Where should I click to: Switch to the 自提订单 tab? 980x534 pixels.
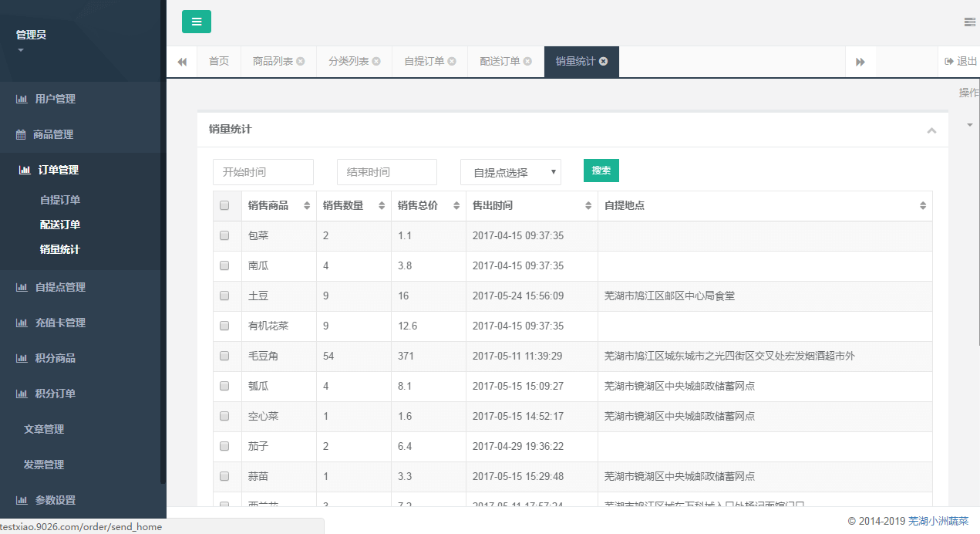(x=424, y=62)
